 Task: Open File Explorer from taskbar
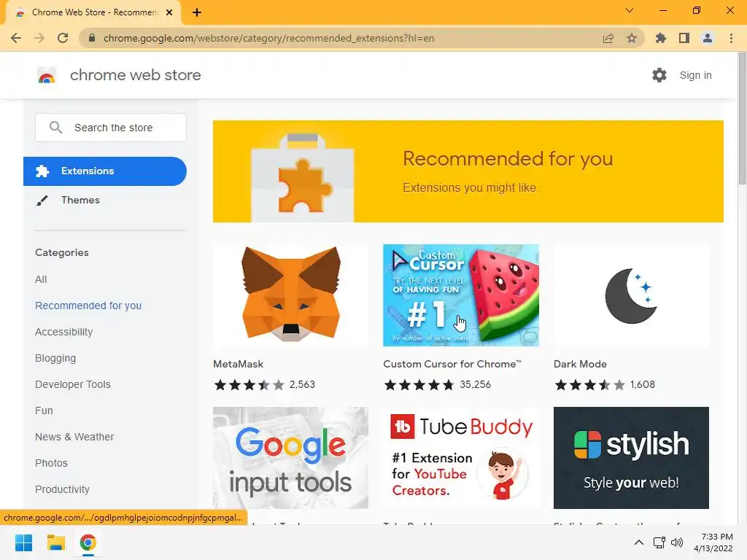pyautogui.click(x=55, y=542)
